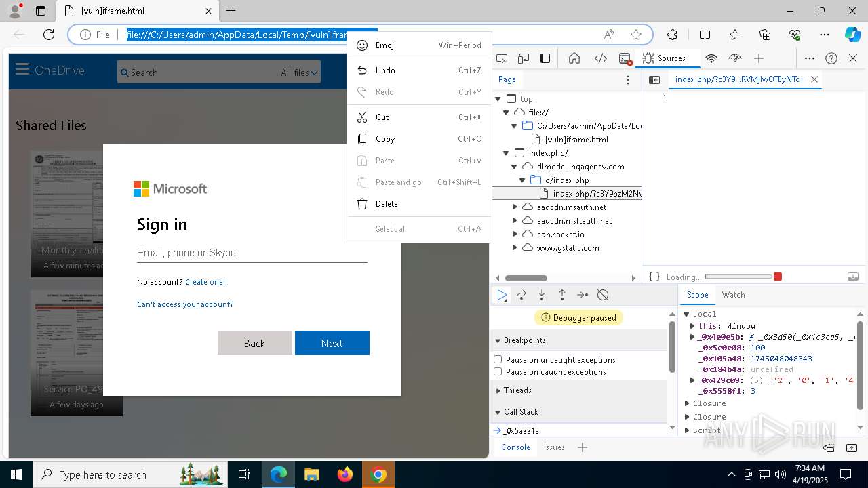Toggle device emulation in DevTools
This screenshot has height=488, width=868.
tap(524, 58)
